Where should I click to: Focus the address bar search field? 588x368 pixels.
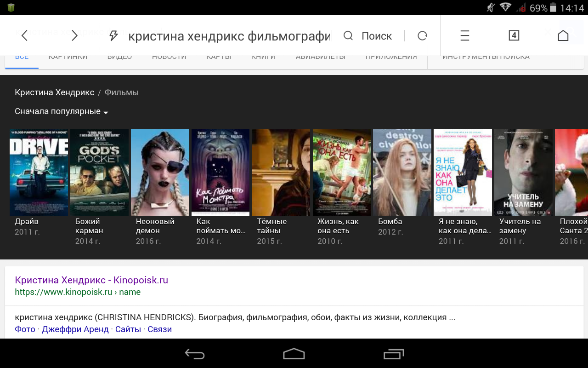click(x=229, y=36)
